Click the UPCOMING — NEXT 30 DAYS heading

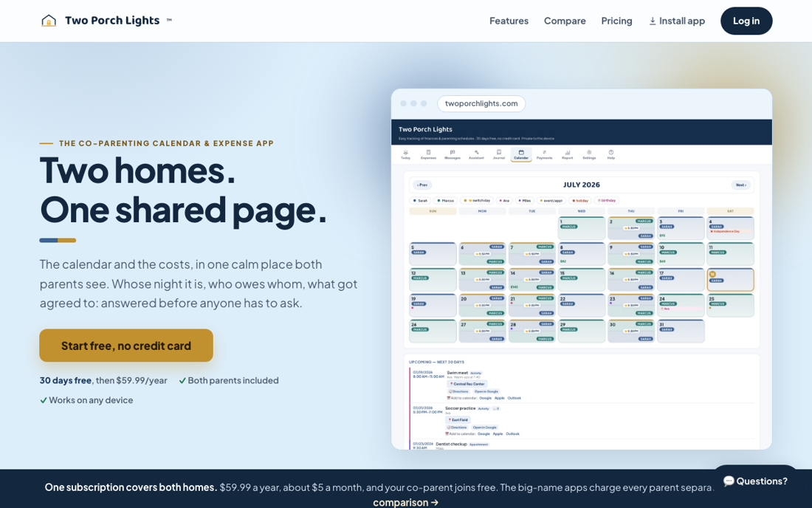pyautogui.click(x=436, y=362)
